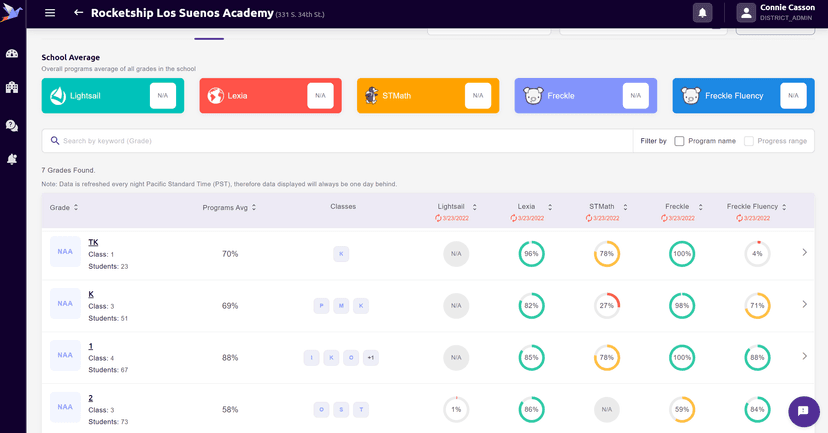Click TK Freckle Fluency 4% ring

click(757, 253)
